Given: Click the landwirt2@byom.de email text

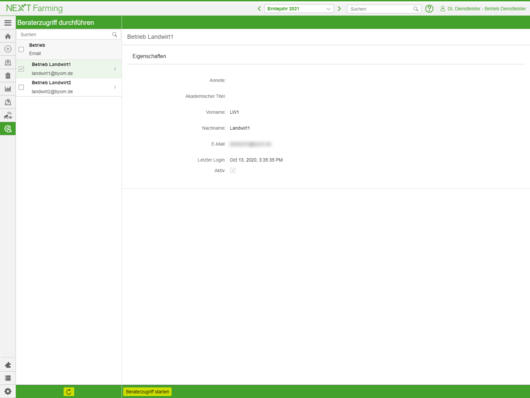Looking at the screenshot, I should click(x=52, y=92).
